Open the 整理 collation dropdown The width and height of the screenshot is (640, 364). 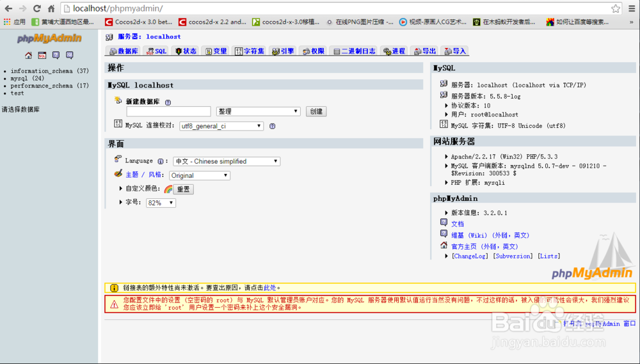click(259, 111)
